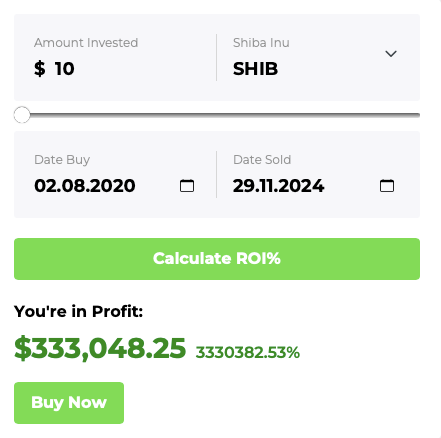441x438 pixels.
Task: Click the 29.11.2024 sold date field
Action: pos(278,186)
